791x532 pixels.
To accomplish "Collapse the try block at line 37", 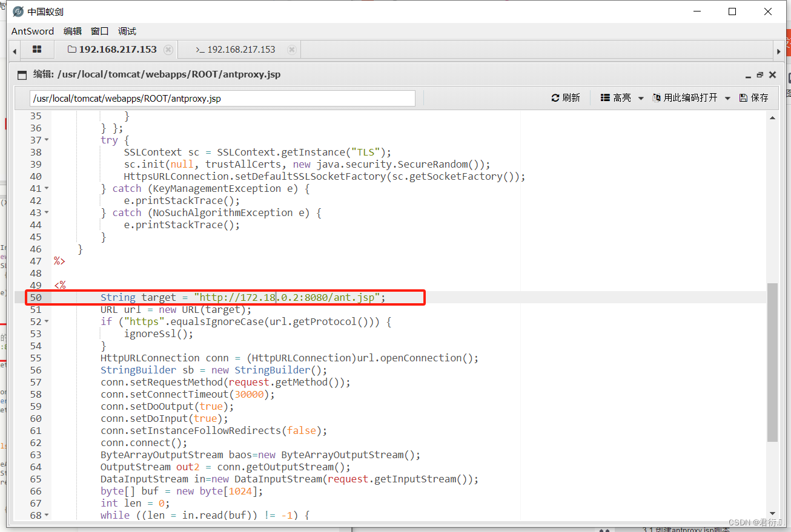I will 47,140.
